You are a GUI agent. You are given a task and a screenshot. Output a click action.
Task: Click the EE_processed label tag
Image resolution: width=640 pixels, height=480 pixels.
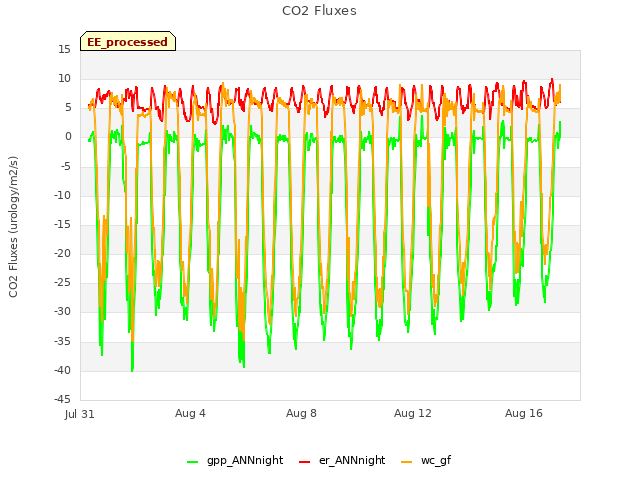[128, 41]
